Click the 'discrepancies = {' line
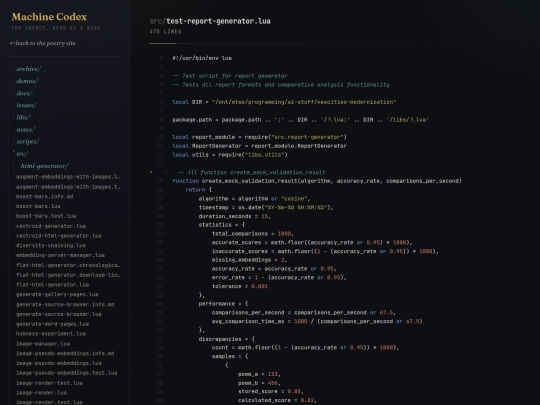The height and width of the screenshot is (405, 540). coord(227,339)
